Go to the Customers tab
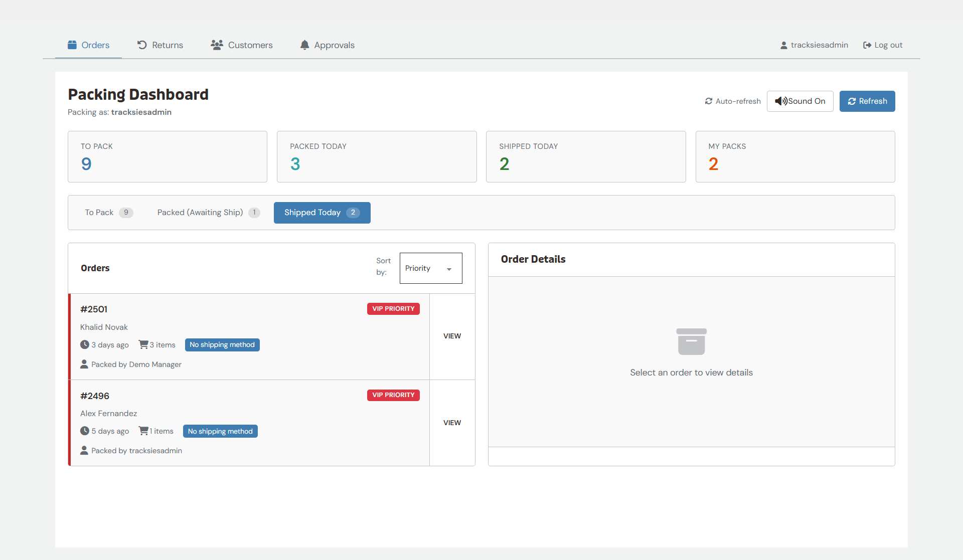The width and height of the screenshot is (963, 560). 241,45
